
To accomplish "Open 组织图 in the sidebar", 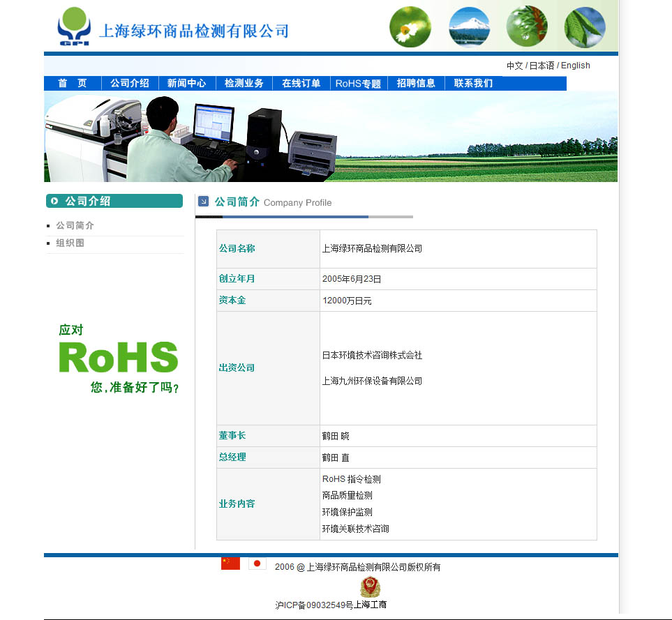I will (x=70, y=243).
